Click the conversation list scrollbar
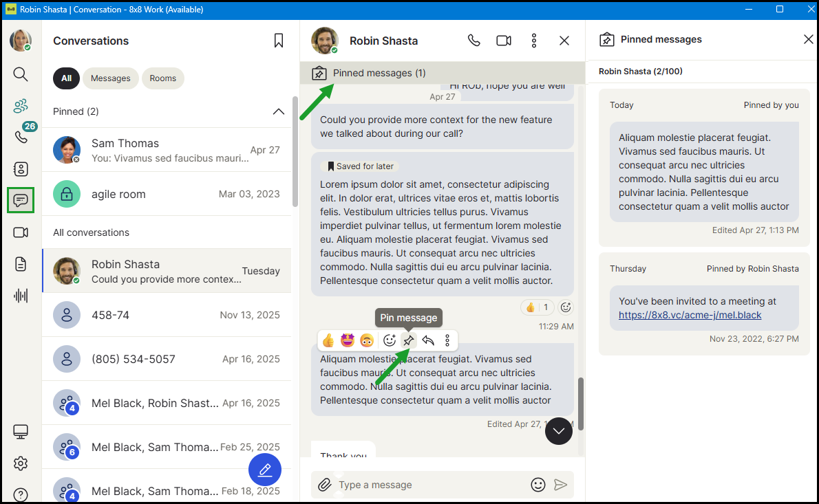Viewport: 819px width, 504px height. coord(295,151)
